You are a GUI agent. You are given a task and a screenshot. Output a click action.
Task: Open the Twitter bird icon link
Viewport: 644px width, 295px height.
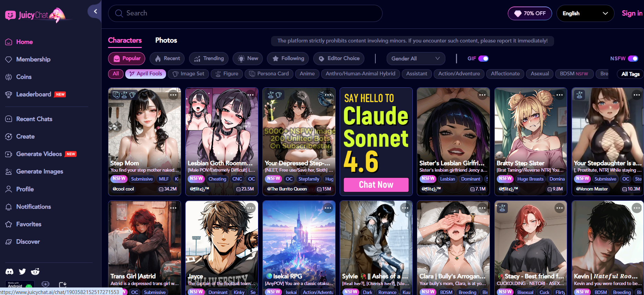tap(22, 272)
